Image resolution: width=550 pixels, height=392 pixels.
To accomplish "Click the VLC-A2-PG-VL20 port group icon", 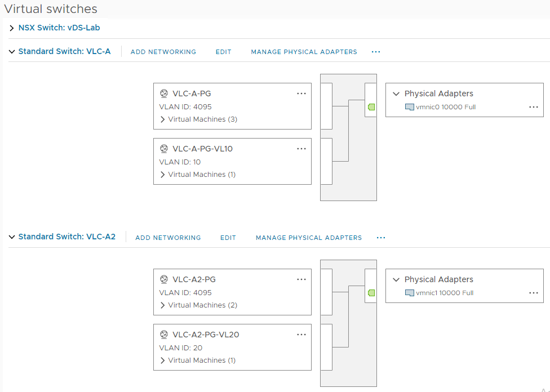I will point(164,335).
